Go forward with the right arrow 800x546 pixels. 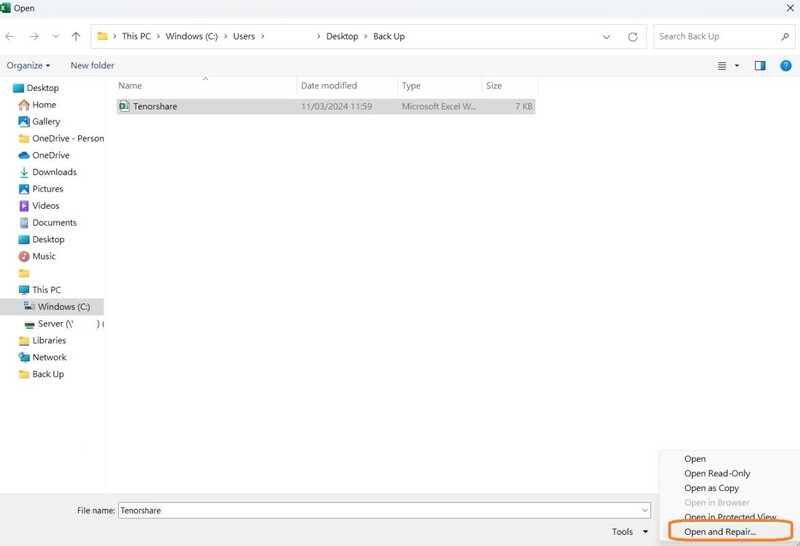34,36
